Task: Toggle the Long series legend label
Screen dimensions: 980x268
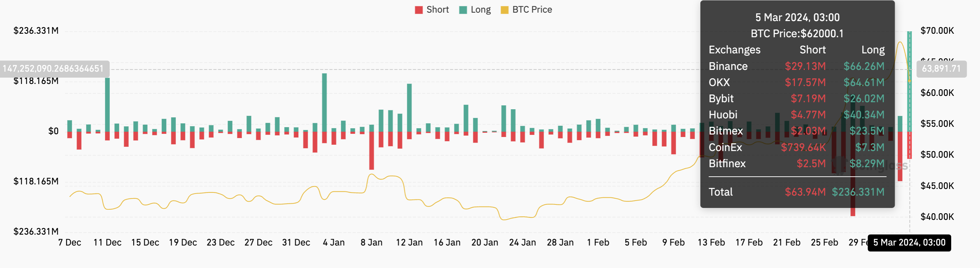Action: click(x=480, y=9)
